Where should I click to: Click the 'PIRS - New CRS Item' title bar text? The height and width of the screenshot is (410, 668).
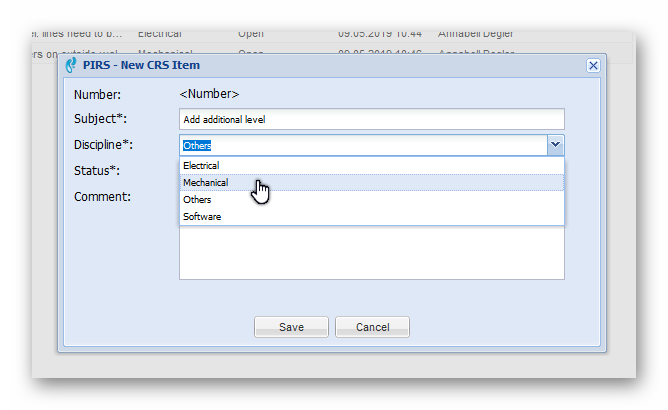141,66
